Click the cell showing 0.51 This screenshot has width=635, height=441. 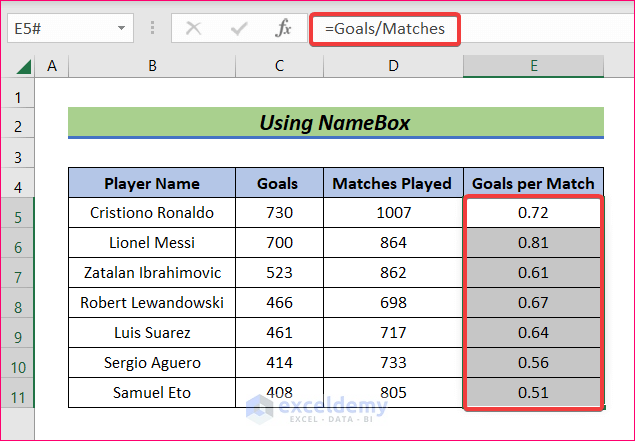(x=533, y=393)
